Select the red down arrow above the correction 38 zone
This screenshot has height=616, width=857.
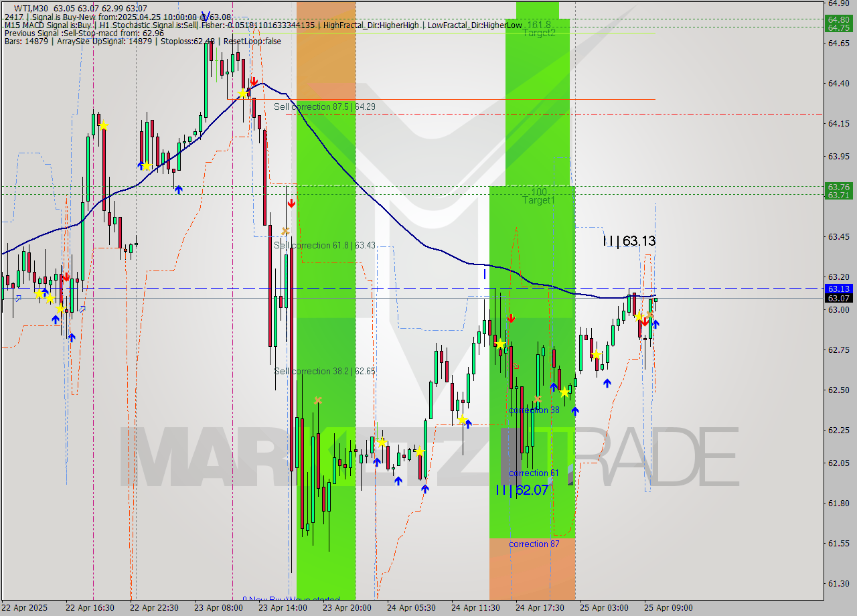tap(512, 319)
